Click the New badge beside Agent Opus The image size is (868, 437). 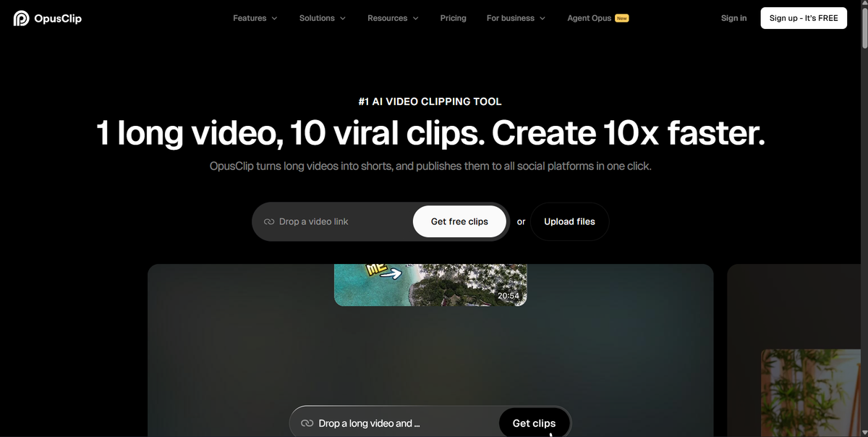point(621,18)
